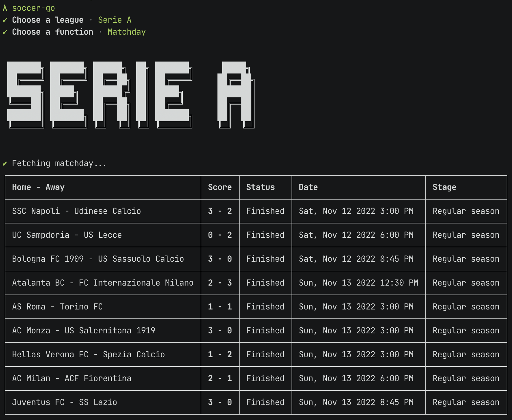Click the 'Stage' column header
This screenshot has height=420, width=512.
tap(444, 187)
